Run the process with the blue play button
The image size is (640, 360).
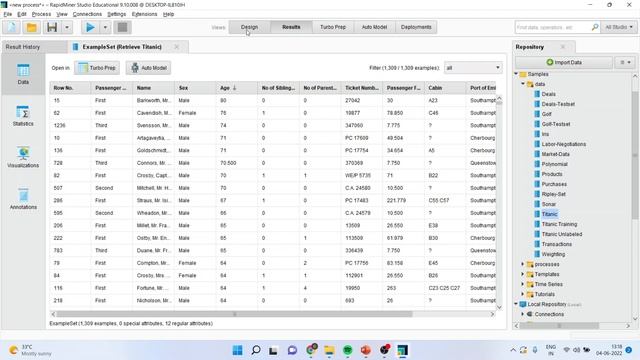[x=90, y=27]
